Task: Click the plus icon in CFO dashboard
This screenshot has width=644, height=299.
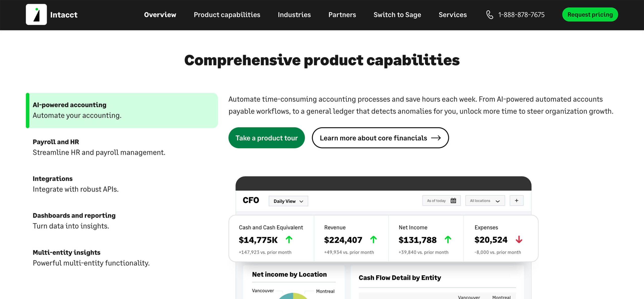Action: pyautogui.click(x=516, y=200)
